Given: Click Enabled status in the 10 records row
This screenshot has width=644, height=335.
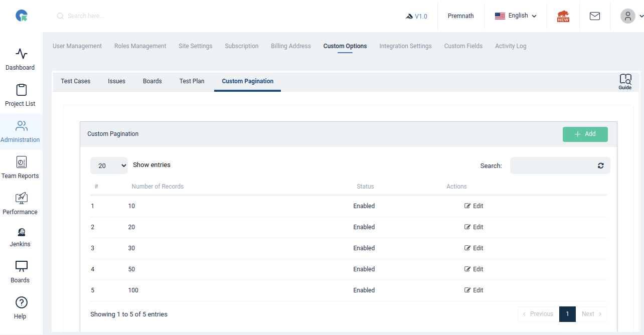Looking at the screenshot, I should 364,206.
